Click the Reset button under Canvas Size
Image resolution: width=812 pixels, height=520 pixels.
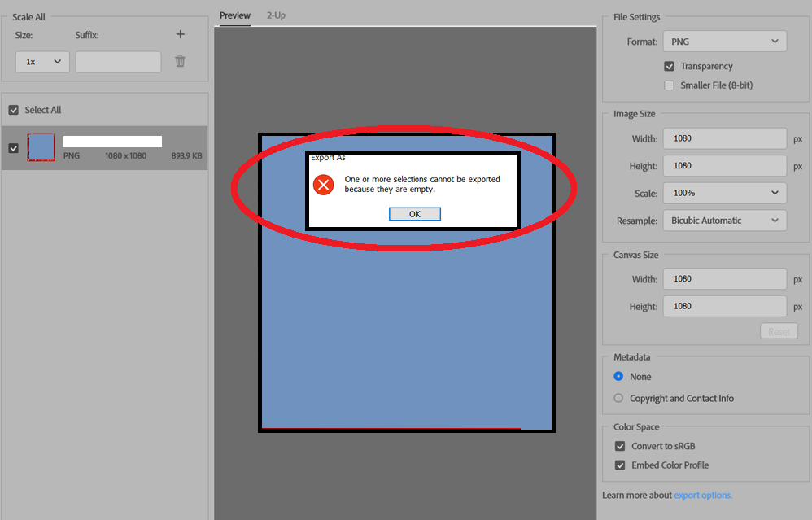(779, 330)
